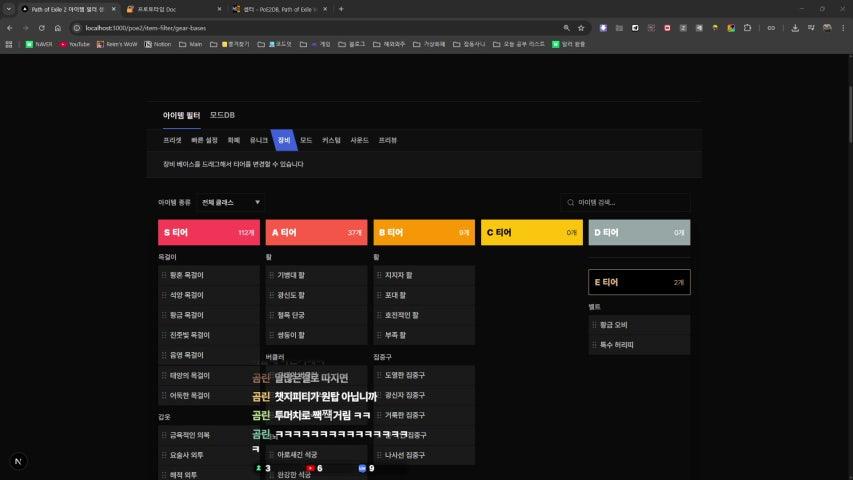Select the 어둑한 목걸이 item row
The image size is (853, 480).
pyautogui.click(x=209, y=396)
